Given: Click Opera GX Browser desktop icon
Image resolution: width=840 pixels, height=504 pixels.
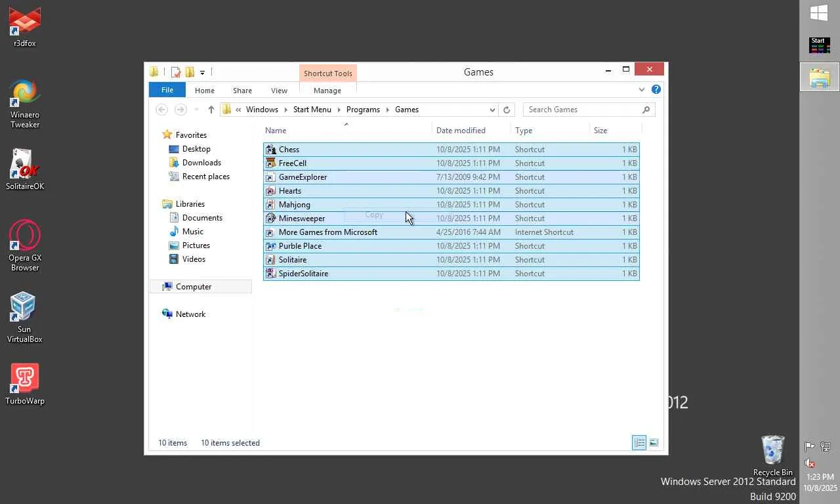Looking at the screenshot, I should pos(25,245).
